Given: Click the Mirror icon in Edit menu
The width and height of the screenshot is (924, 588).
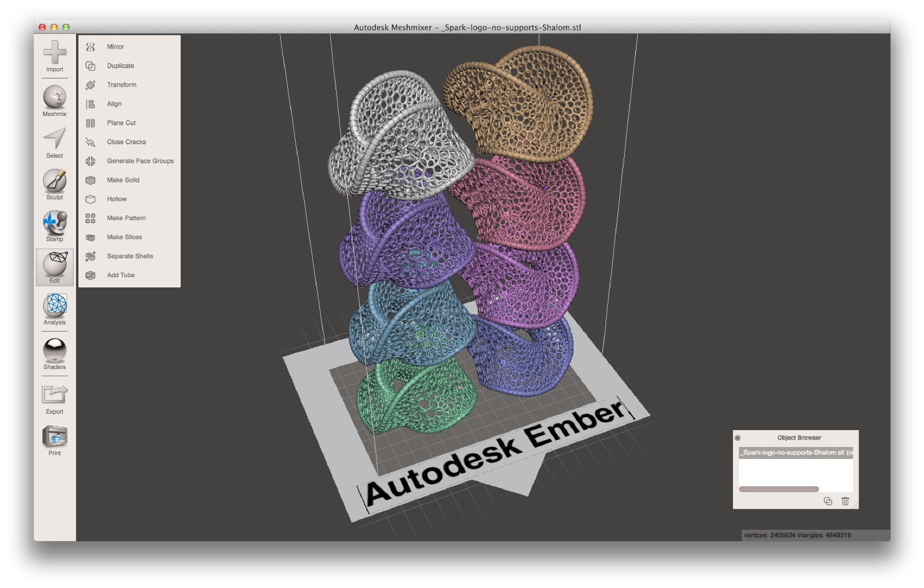Looking at the screenshot, I should click(90, 47).
